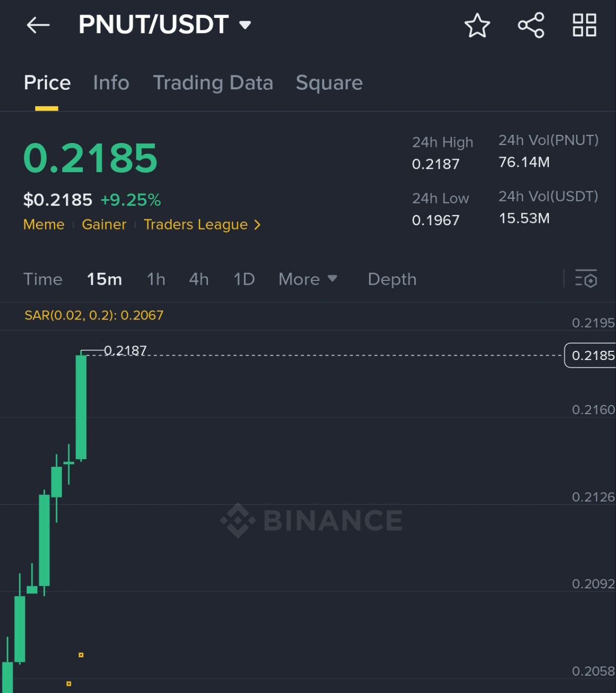The image size is (616, 693).
Task: Select the 4h interval
Action: point(199,279)
